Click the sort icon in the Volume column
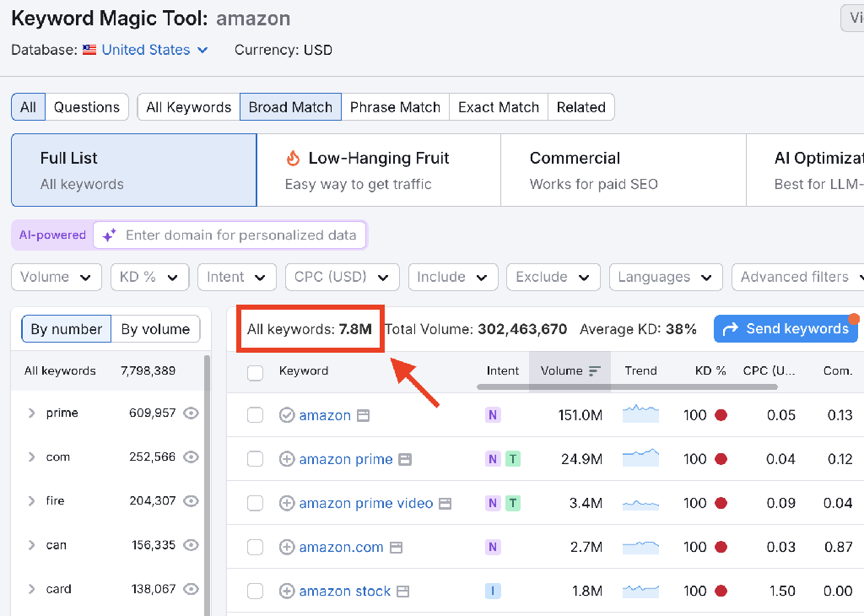The width and height of the screenshot is (864, 616). tap(595, 371)
